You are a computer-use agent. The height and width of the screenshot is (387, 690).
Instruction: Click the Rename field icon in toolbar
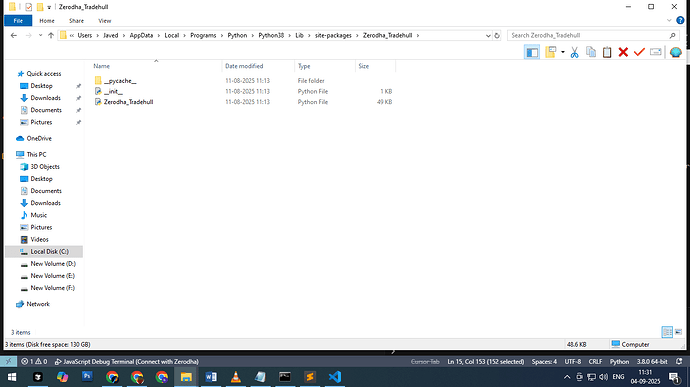[656, 52]
